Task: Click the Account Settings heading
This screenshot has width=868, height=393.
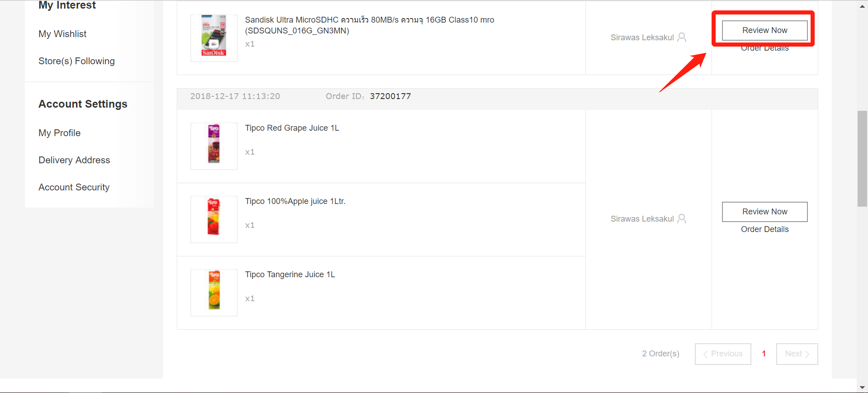Action: (83, 104)
